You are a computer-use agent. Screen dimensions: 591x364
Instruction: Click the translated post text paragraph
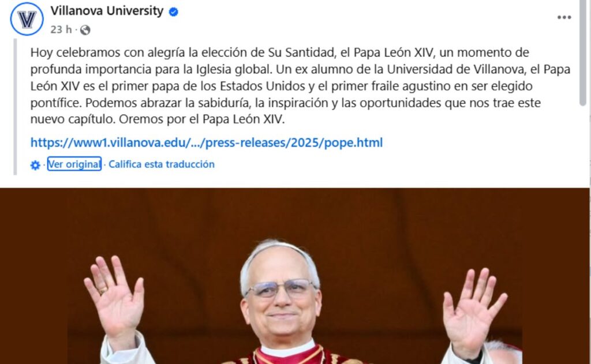click(x=300, y=85)
